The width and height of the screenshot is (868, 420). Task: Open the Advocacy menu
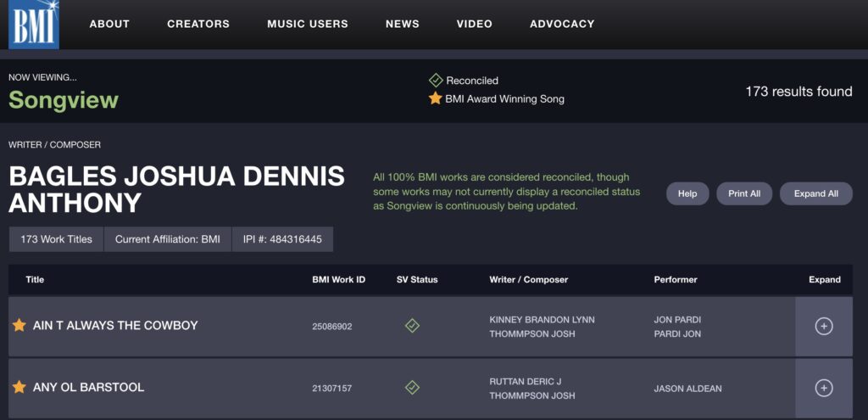[x=562, y=24]
